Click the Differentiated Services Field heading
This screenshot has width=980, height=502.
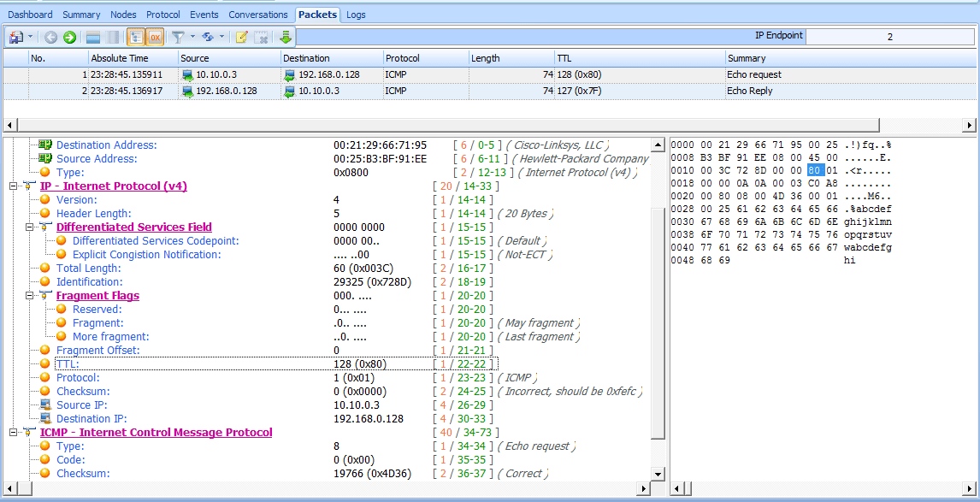[x=133, y=227]
